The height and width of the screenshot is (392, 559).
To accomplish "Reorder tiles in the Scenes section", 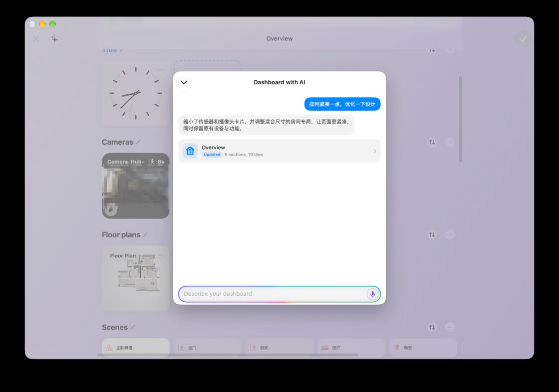I will (x=432, y=327).
